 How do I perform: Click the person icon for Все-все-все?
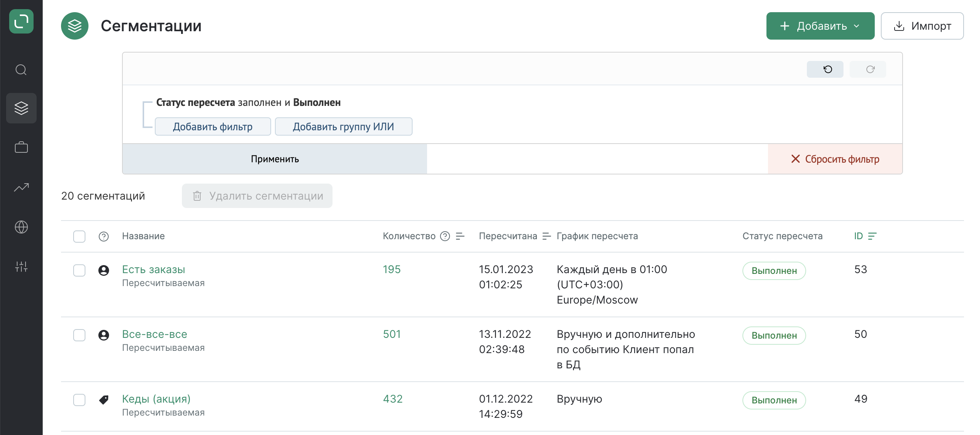tap(104, 335)
